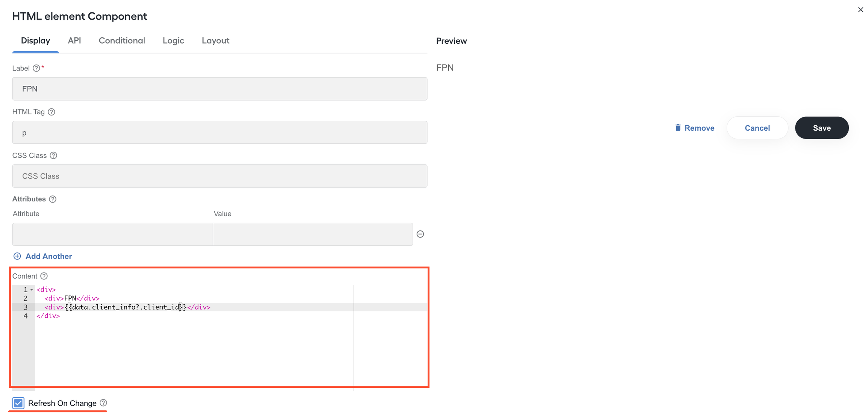Screen dimensions: 868x416
Task: Go to the Logic tab
Action: (x=173, y=41)
